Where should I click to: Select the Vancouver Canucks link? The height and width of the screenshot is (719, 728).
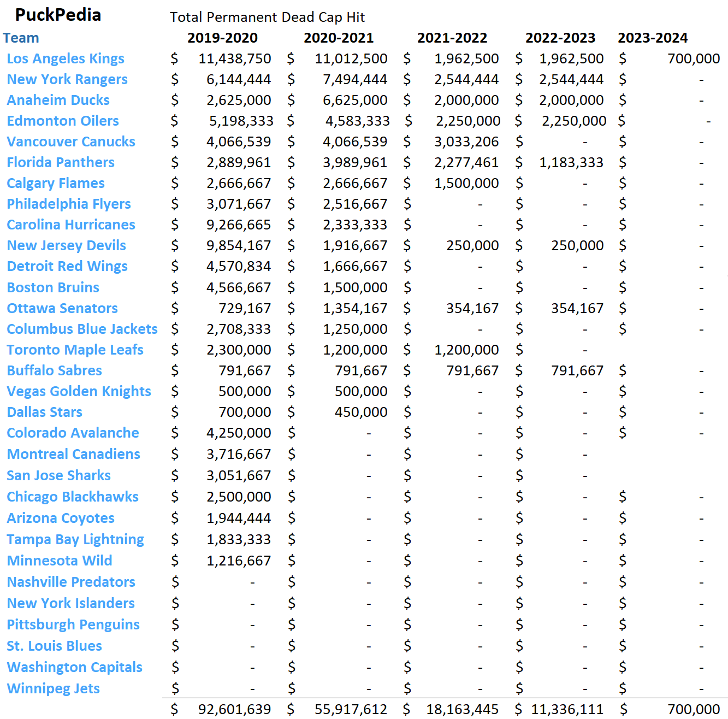(71, 142)
